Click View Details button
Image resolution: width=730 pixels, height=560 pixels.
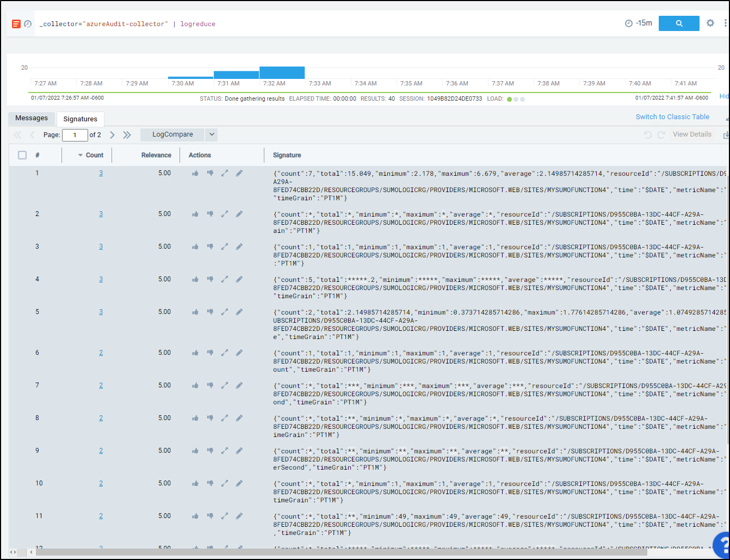[692, 134]
